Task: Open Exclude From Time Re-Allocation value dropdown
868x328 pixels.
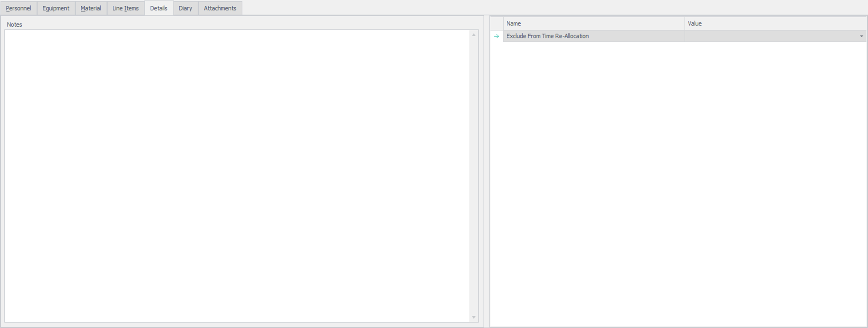Action: (861, 36)
